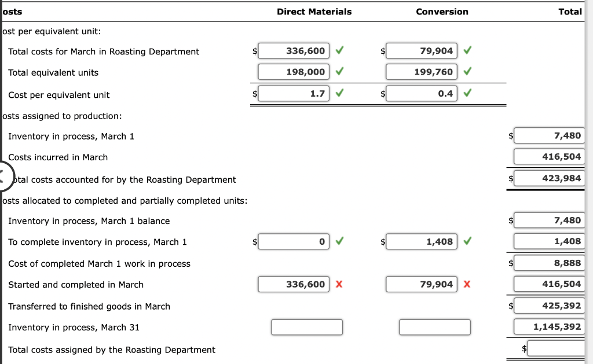Click checkmark next to 198,000 equivalent units

coord(339,72)
